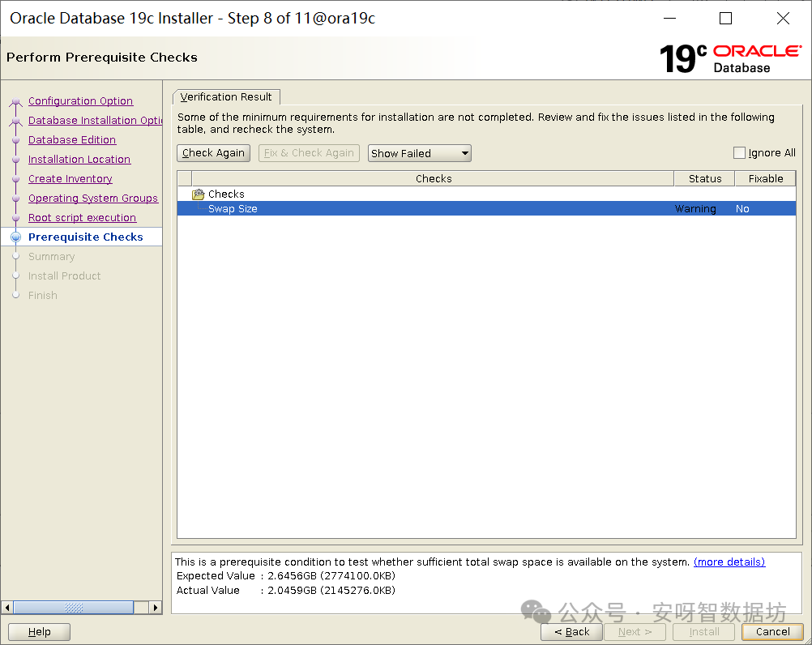812x645 pixels.
Task: Select the Verification Result tab
Action: [x=226, y=96]
